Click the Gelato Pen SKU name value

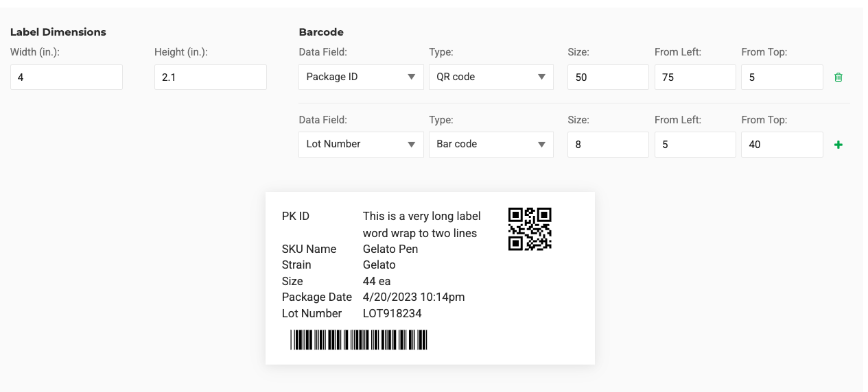click(390, 249)
